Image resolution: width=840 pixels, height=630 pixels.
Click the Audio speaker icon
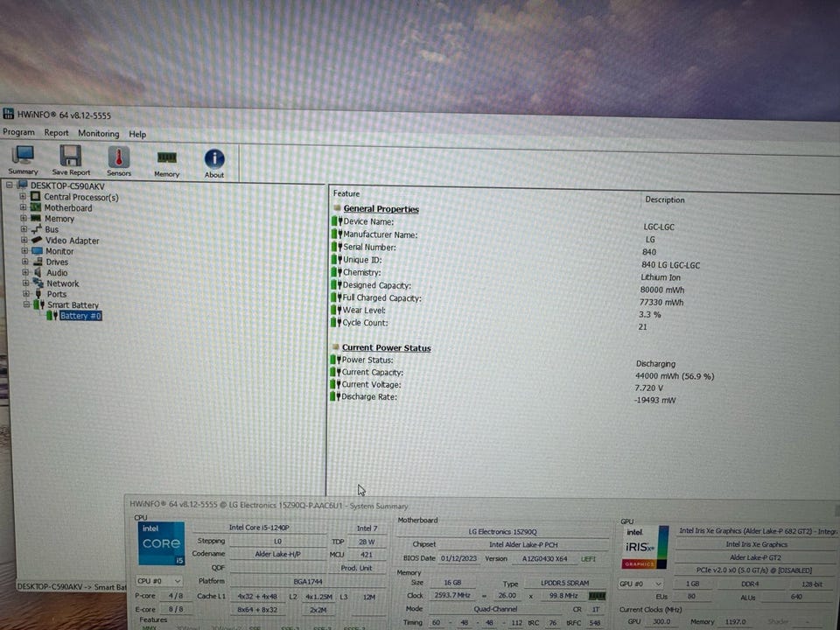(x=38, y=272)
